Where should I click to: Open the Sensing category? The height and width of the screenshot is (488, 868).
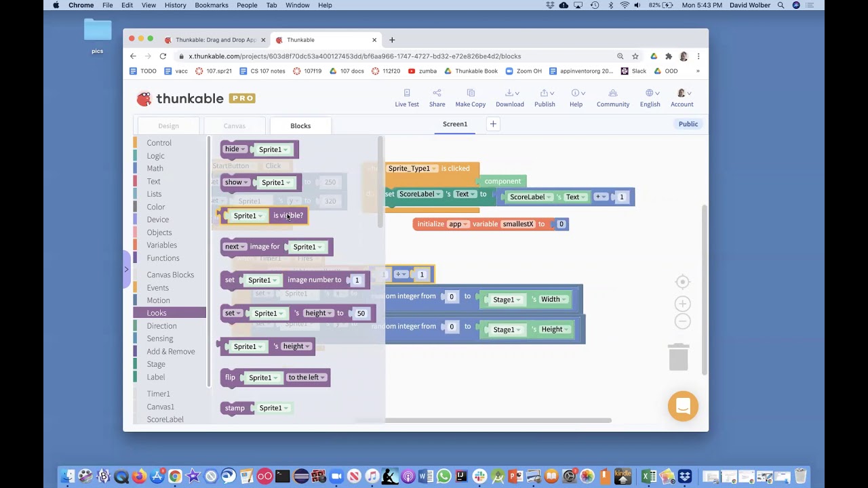[159, 338]
